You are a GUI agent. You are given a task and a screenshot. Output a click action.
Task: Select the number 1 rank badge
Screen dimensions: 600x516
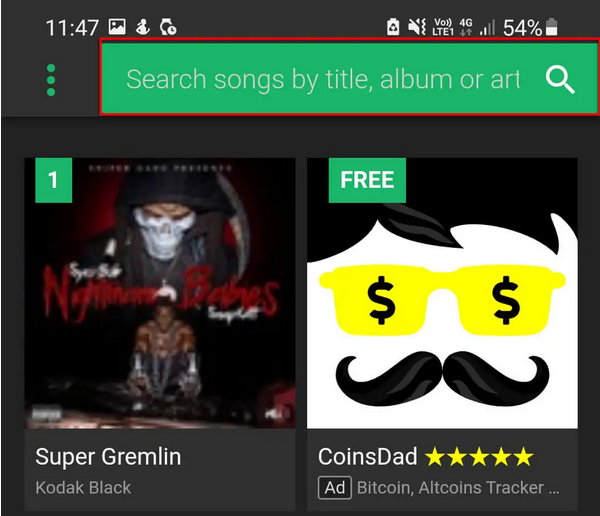(54, 180)
